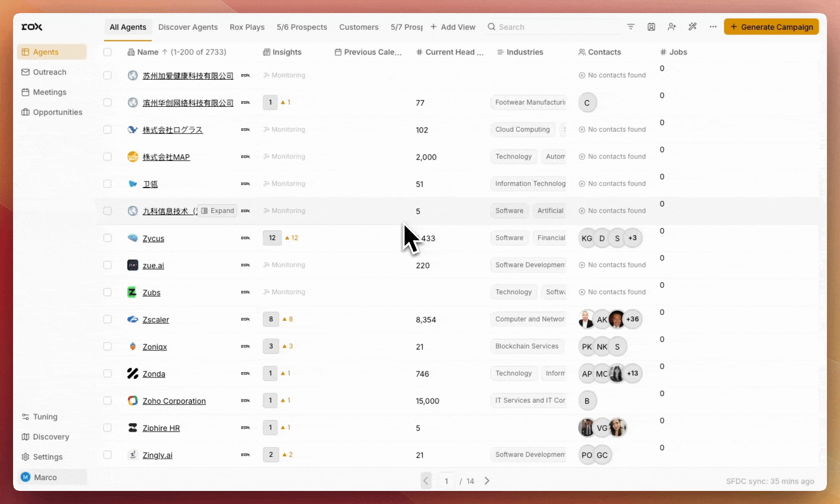The width and height of the screenshot is (840, 504).
Task: Click the add person icon
Action: tap(672, 27)
